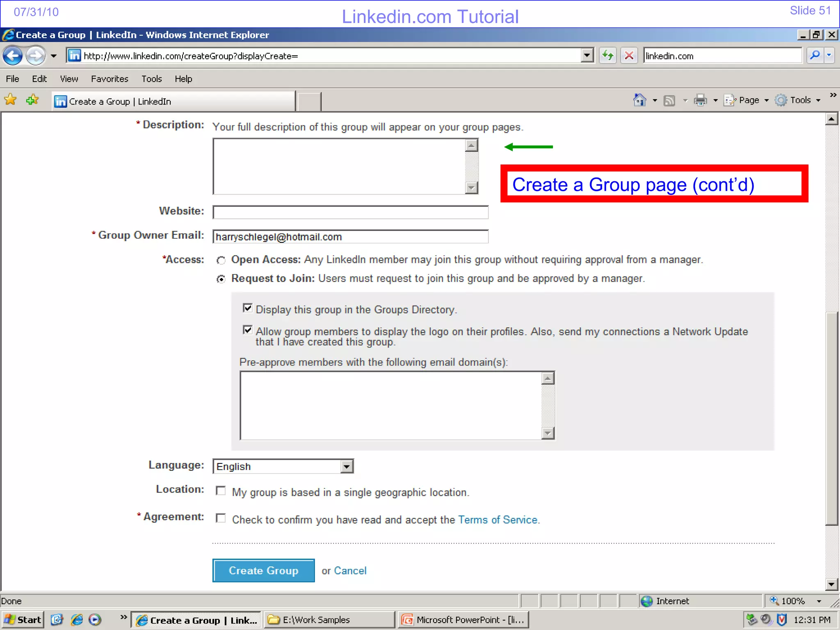
Task: Click the 100% zoom level button
Action: 788,601
